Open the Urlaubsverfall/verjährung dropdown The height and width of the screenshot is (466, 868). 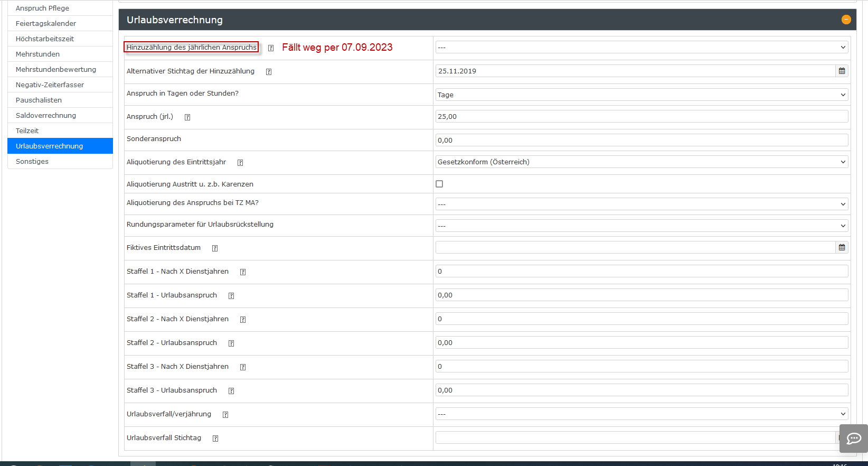point(641,414)
